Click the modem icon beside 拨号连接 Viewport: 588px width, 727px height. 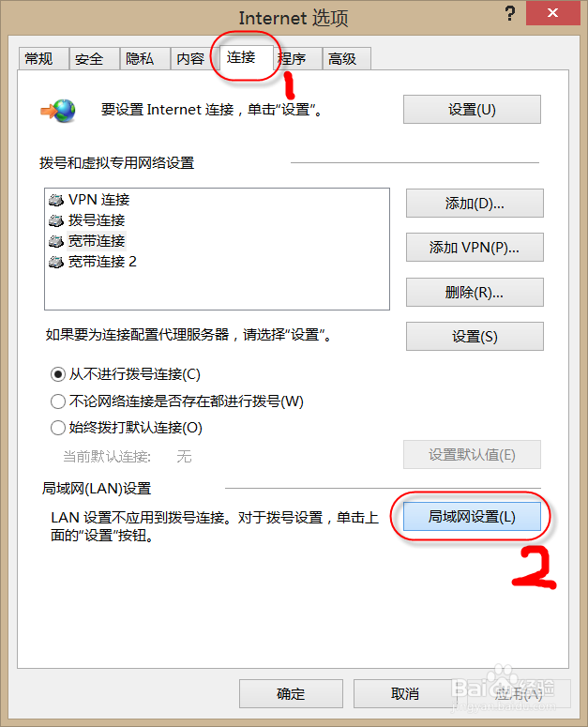[56, 220]
